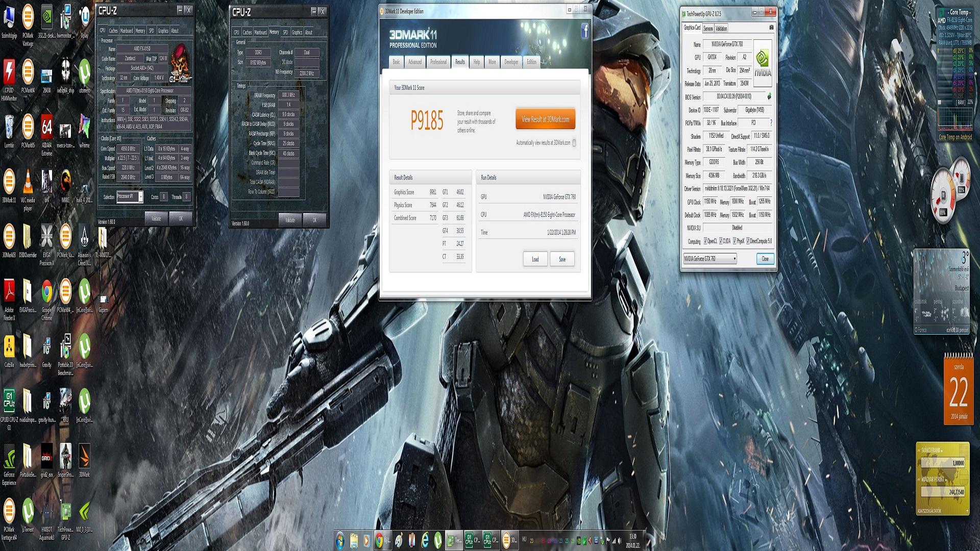Toggle the OpenCL checkbox in GPU-Z

coord(705,241)
